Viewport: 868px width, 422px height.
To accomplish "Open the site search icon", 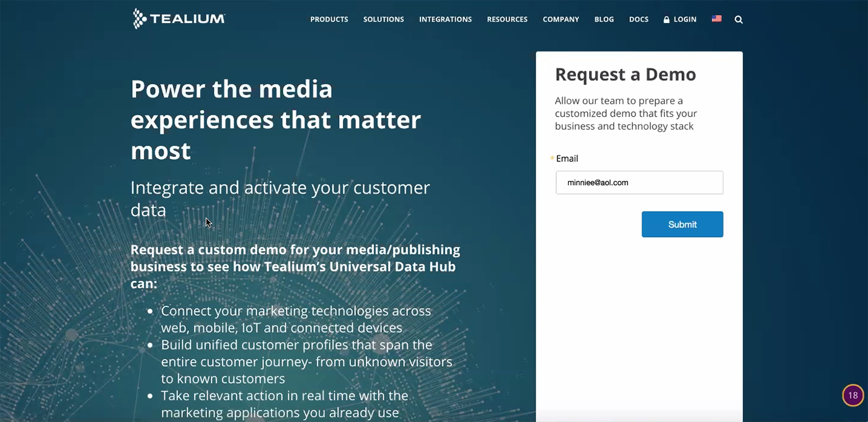I will click(x=738, y=19).
